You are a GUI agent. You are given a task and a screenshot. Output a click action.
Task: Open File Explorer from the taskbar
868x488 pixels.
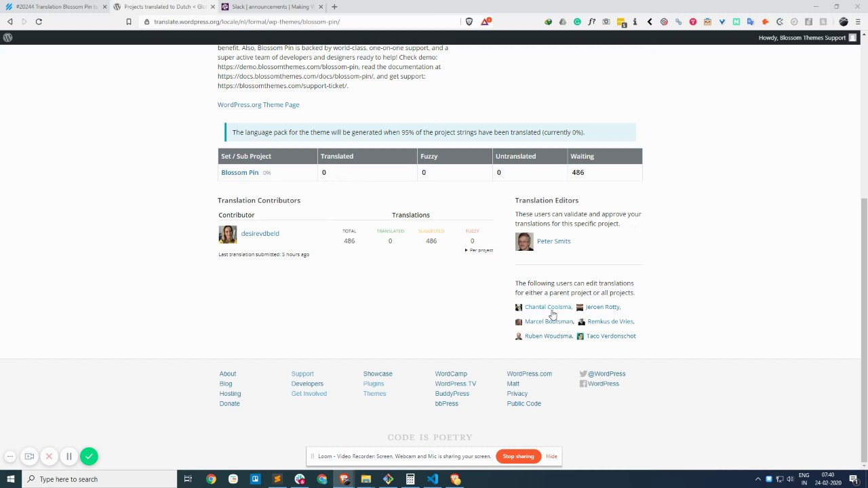tap(366, 479)
